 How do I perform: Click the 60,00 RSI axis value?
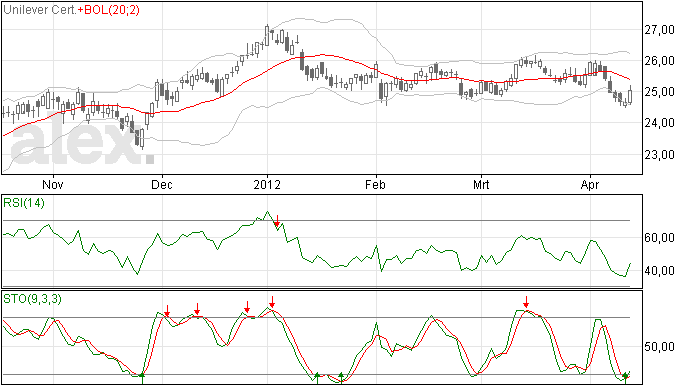coord(659,238)
